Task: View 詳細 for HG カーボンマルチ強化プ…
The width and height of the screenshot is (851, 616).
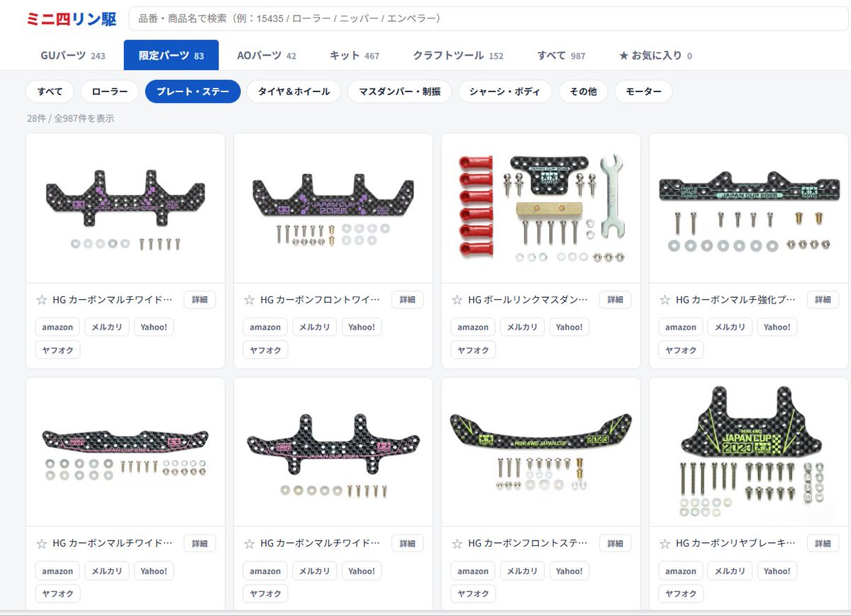Action: (823, 300)
